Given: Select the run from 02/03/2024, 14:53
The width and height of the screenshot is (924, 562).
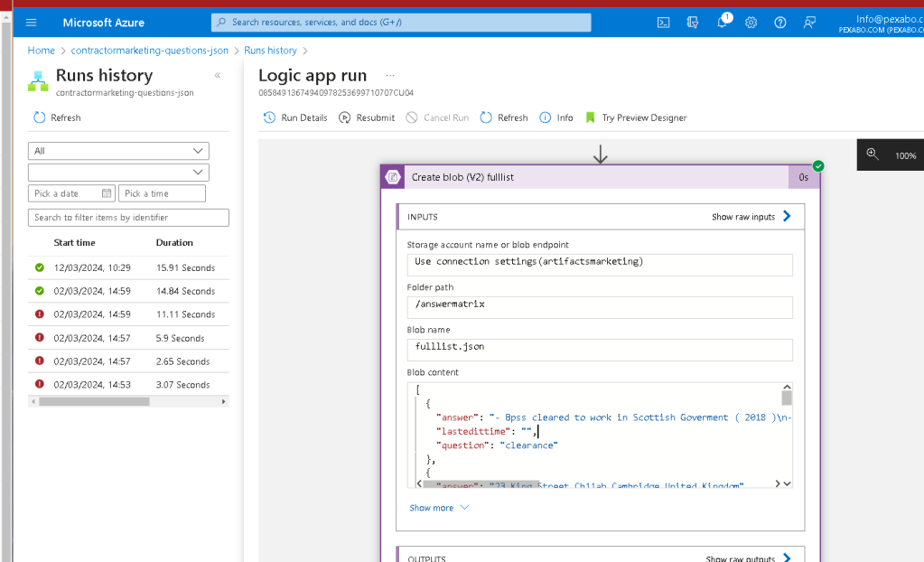Looking at the screenshot, I should tap(128, 385).
